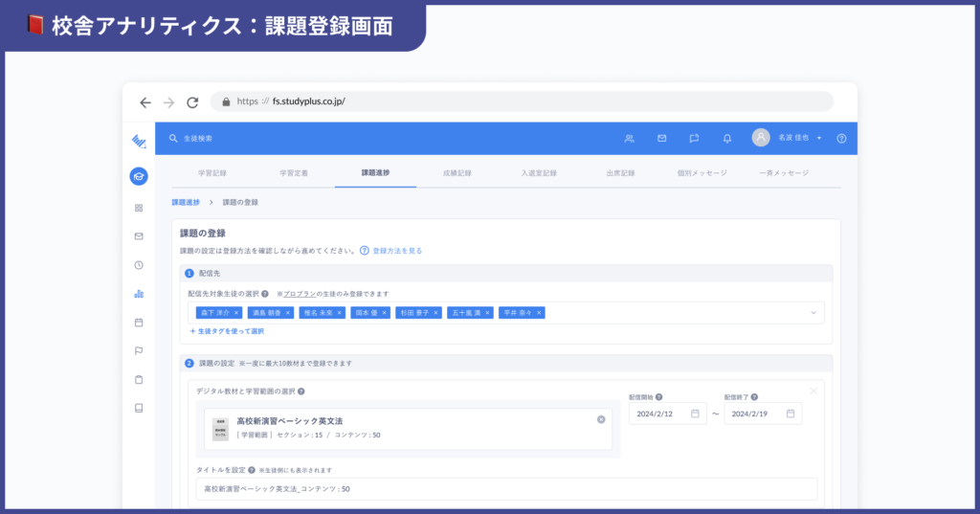Open the people icon in the header
The width and height of the screenshot is (980, 514).
point(630,139)
